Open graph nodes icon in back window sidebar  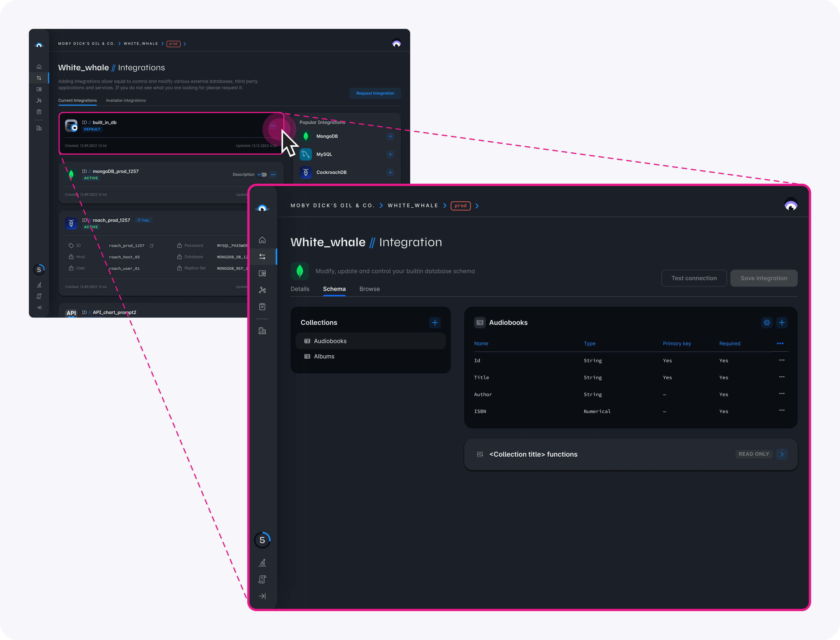[39, 101]
